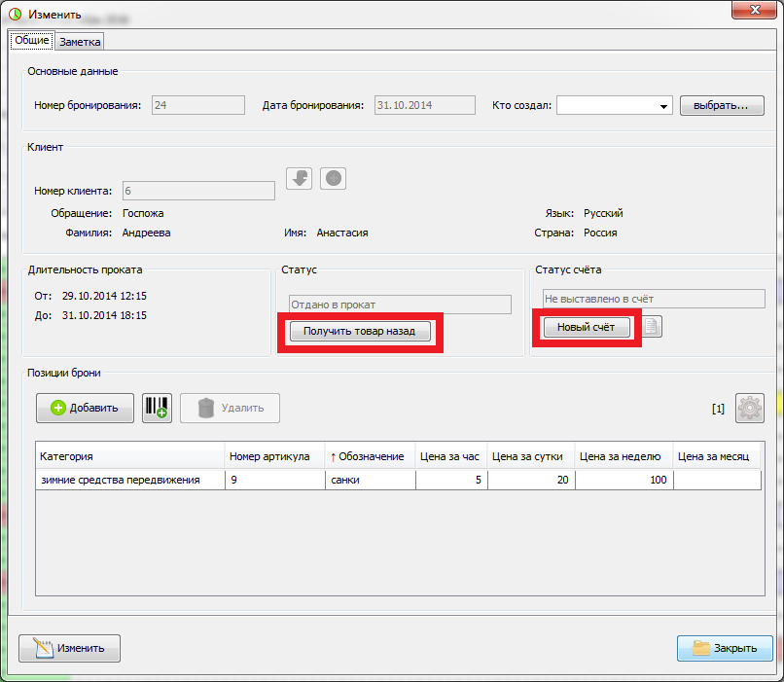Click the client import arrow icon
Viewport: 784px width, 682px height.
(299, 178)
